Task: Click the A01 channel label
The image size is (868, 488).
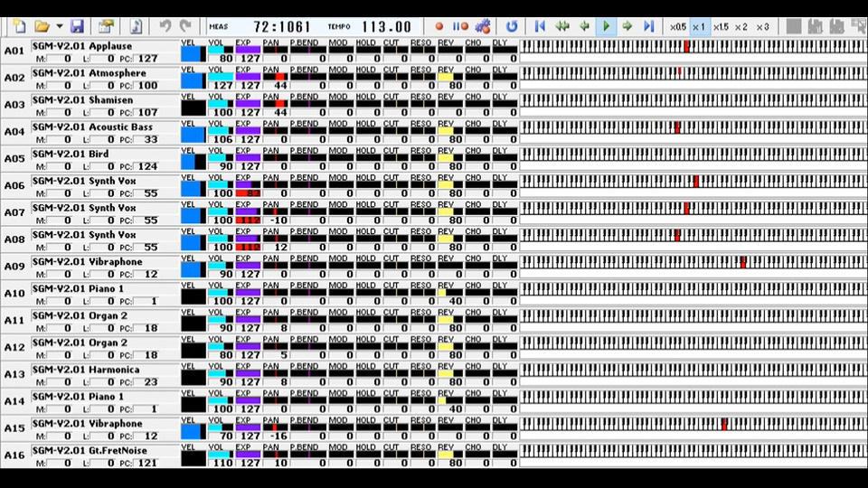Action: 14,51
